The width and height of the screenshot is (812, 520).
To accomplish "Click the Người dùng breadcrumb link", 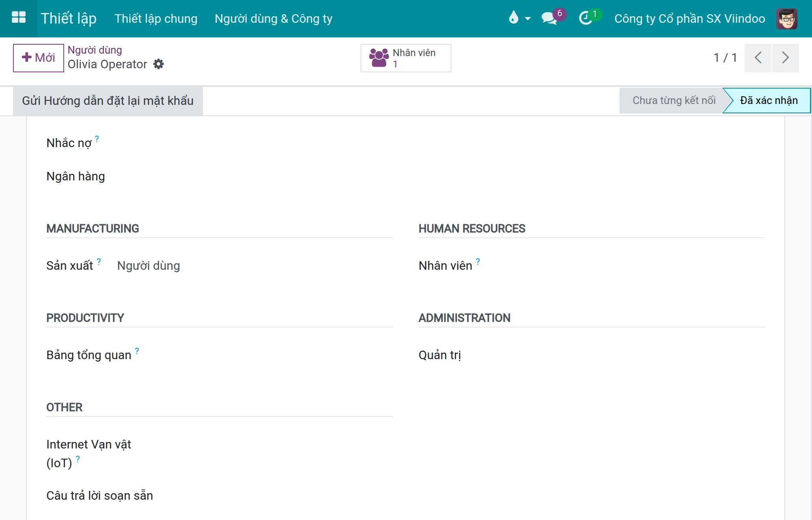I will tap(95, 50).
